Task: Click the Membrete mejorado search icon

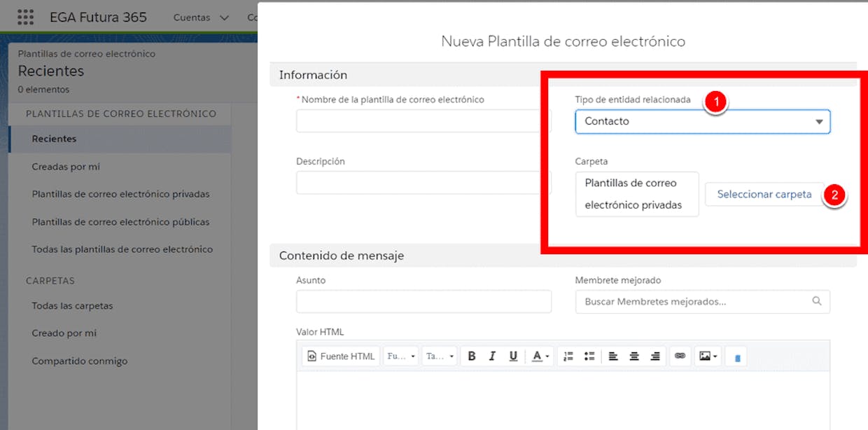Action: (817, 301)
